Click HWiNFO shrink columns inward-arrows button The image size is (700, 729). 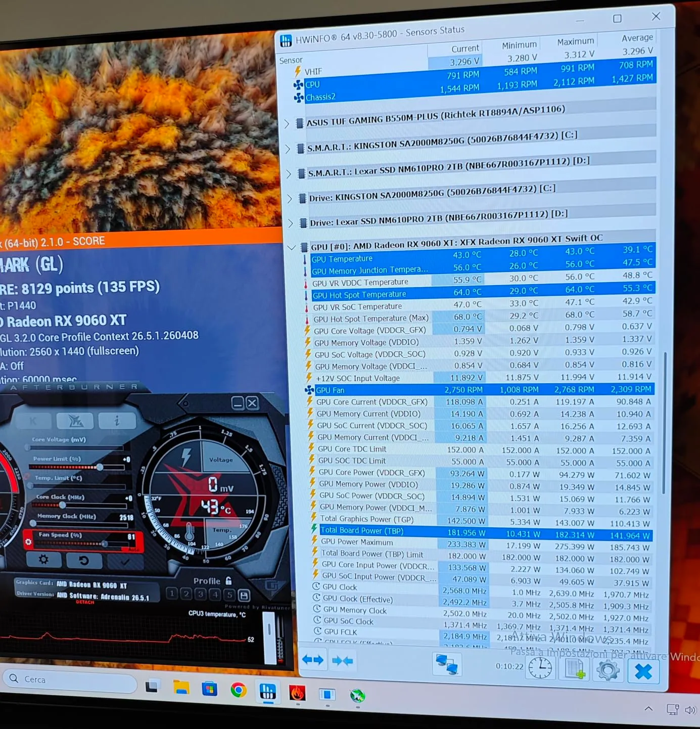343,661
